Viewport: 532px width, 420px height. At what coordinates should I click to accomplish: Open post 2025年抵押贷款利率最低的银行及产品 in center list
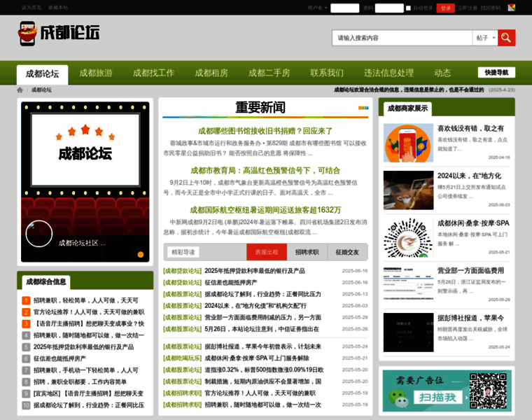click(255, 271)
